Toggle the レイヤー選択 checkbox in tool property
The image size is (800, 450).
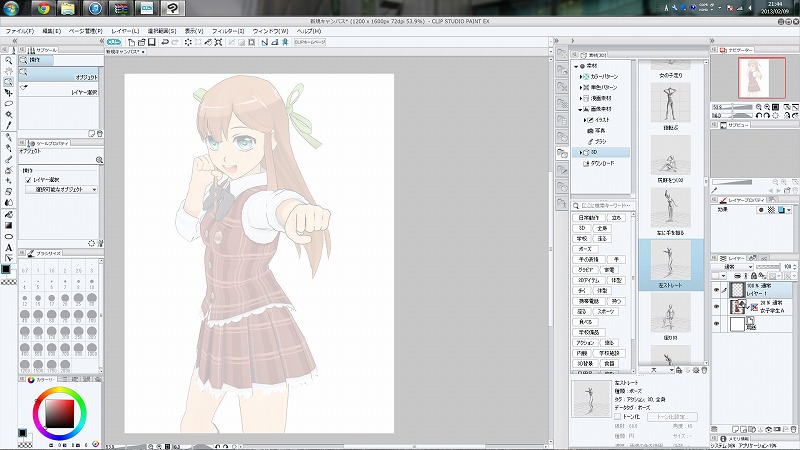pyautogui.click(x=29, y=179)
